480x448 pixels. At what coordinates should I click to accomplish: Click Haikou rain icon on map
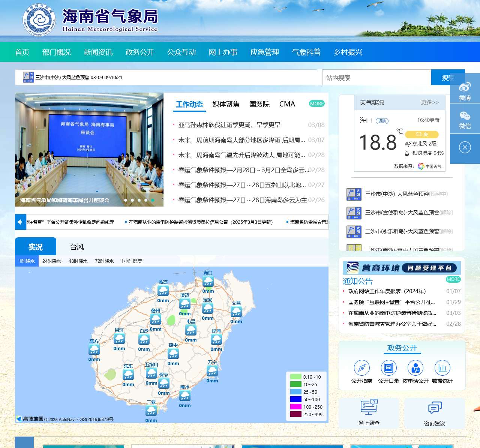[x=208, y=281]
